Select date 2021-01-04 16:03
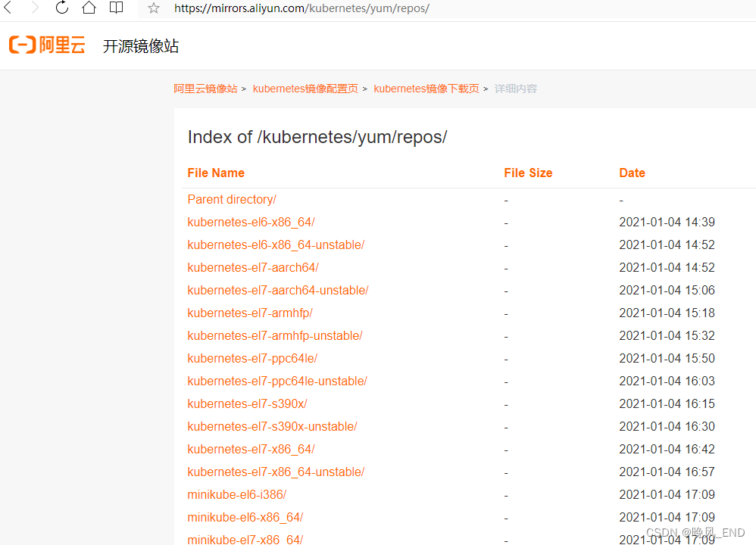The height and width of the screenshot is (545, 756). 667,381
